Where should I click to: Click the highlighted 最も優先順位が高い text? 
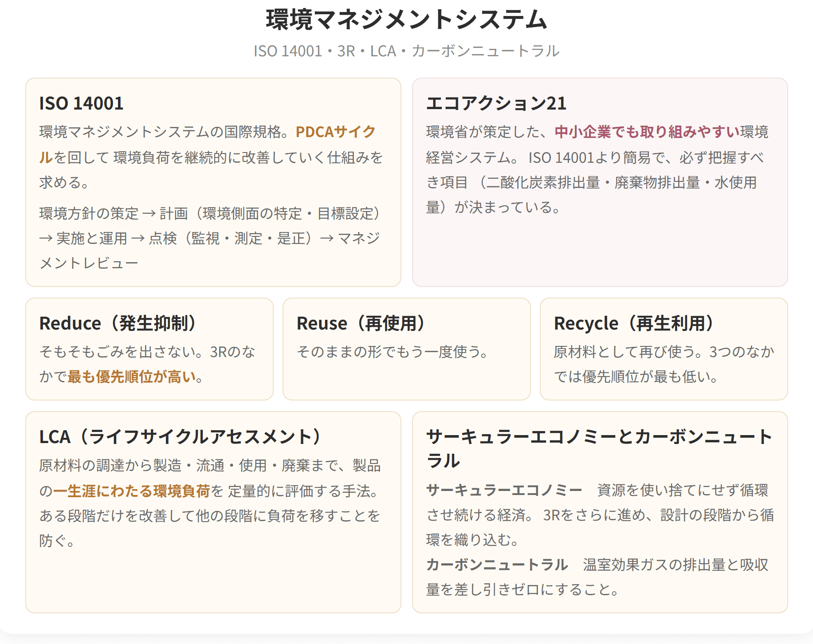[x=132, y=377]
